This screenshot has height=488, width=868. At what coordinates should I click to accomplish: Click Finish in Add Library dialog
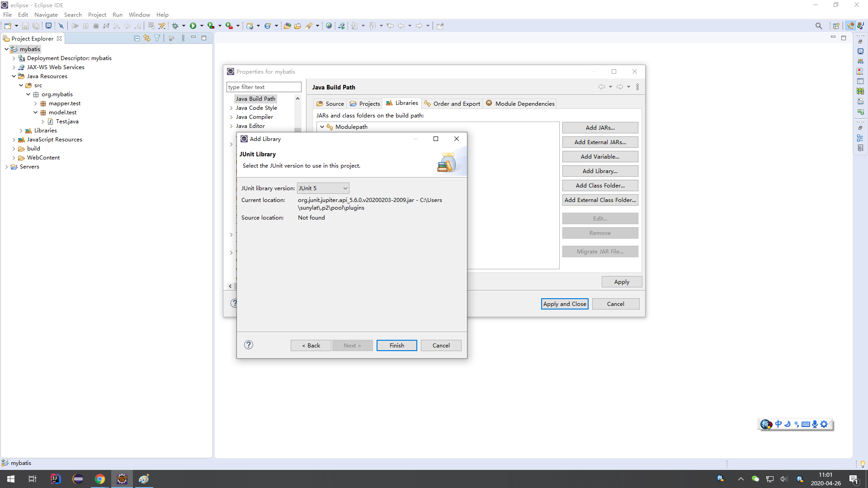(396, 345)
